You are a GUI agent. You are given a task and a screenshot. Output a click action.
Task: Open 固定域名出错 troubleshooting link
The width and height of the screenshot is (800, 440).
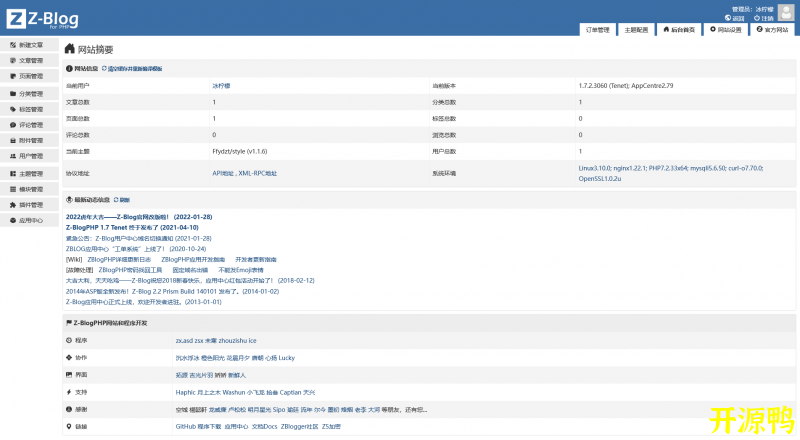point(190,270)
